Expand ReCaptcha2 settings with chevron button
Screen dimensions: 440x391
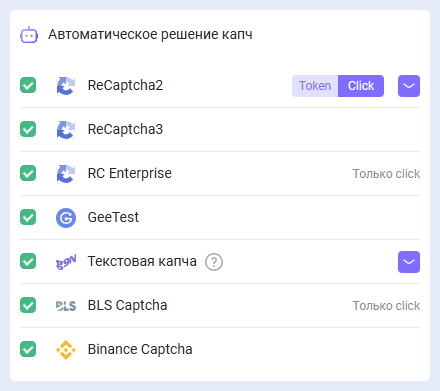point(409,86)
